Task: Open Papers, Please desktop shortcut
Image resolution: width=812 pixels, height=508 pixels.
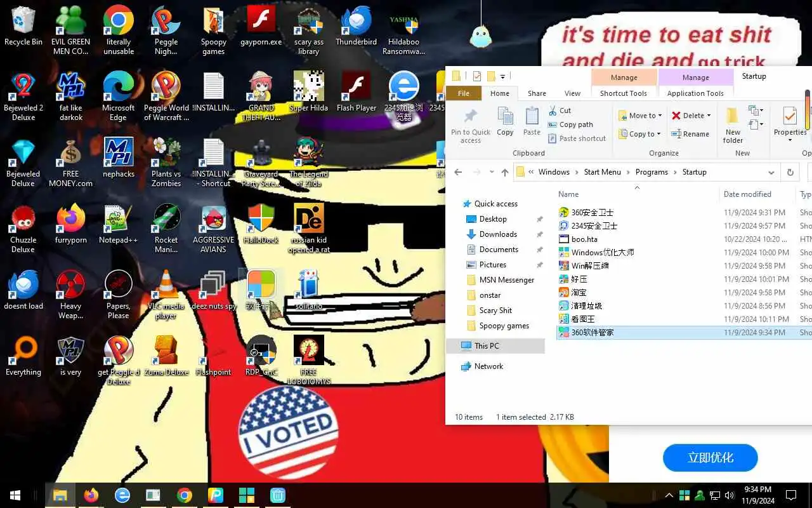Action: tap(119, 295)
